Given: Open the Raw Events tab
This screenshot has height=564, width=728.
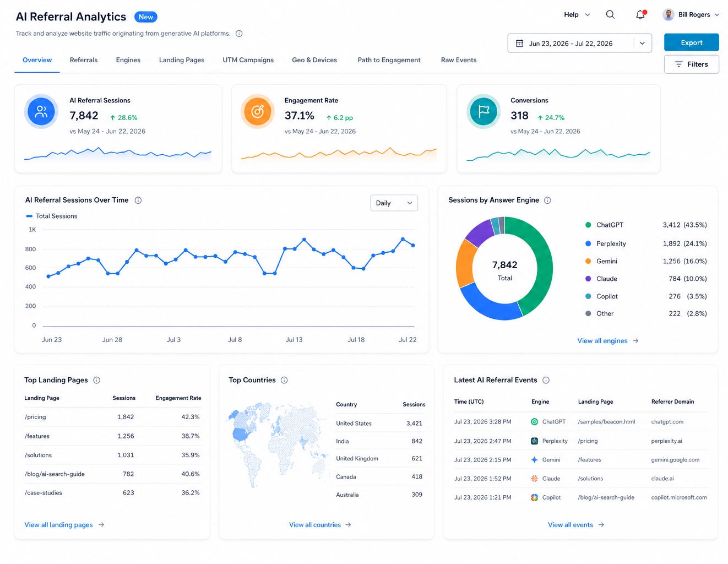Looking at the screenshot, I should pos(459,61).
